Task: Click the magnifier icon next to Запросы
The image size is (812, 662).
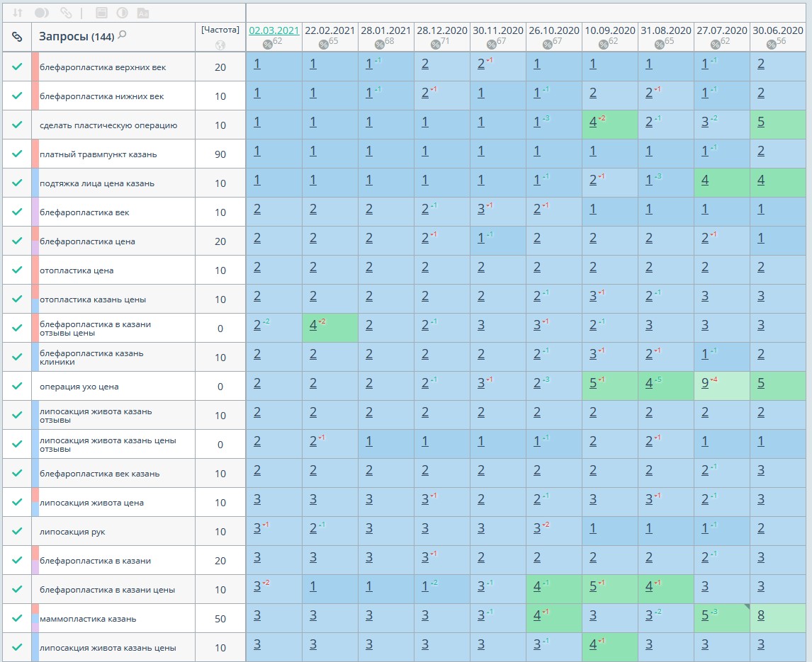Action: point(122,35)
